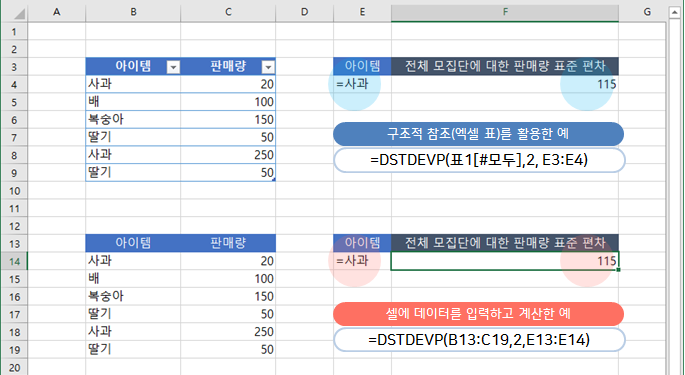Click cell C15 with value 100
The image size is (685, 375).
(228, 279)
